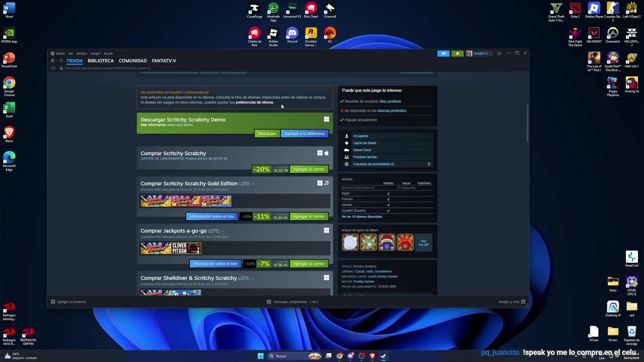Image resolution: width=644 pixels, height=362 pixels.
Task: Open the green notifications bell in Steam
Action: pyautogui.click(x=457, y=53)
